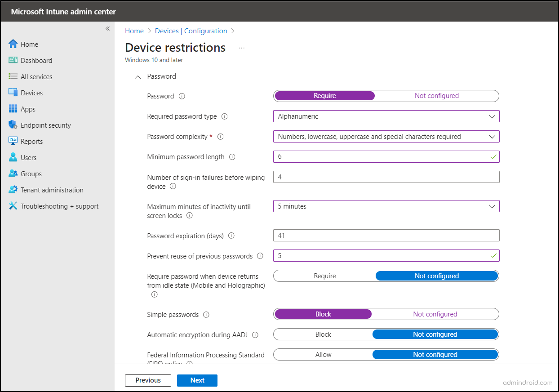View the Dashboard
Viewport: 559px width, 392px height.
tap(36, 60)
